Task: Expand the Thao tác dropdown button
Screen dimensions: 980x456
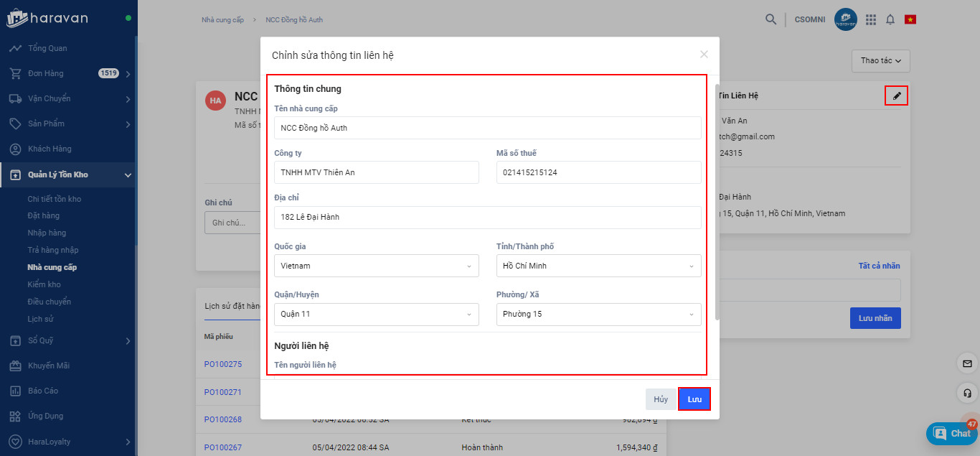Action: click(880, 61)
